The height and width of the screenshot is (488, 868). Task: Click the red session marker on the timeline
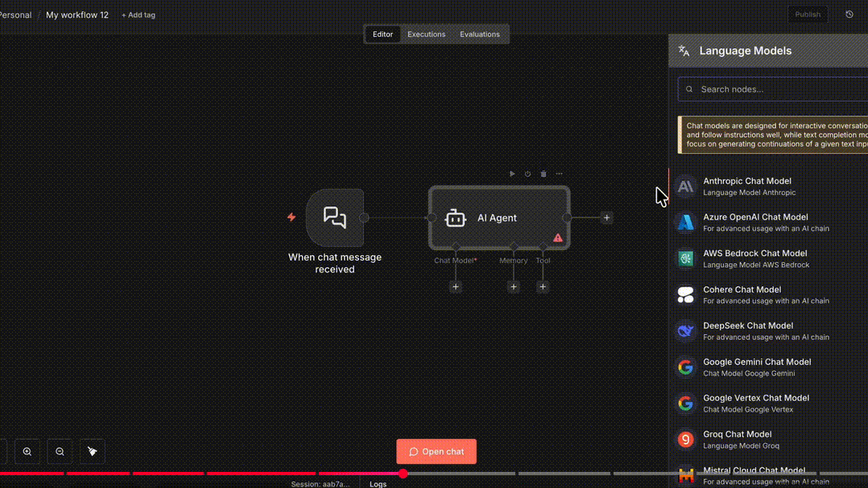(403, 474)
